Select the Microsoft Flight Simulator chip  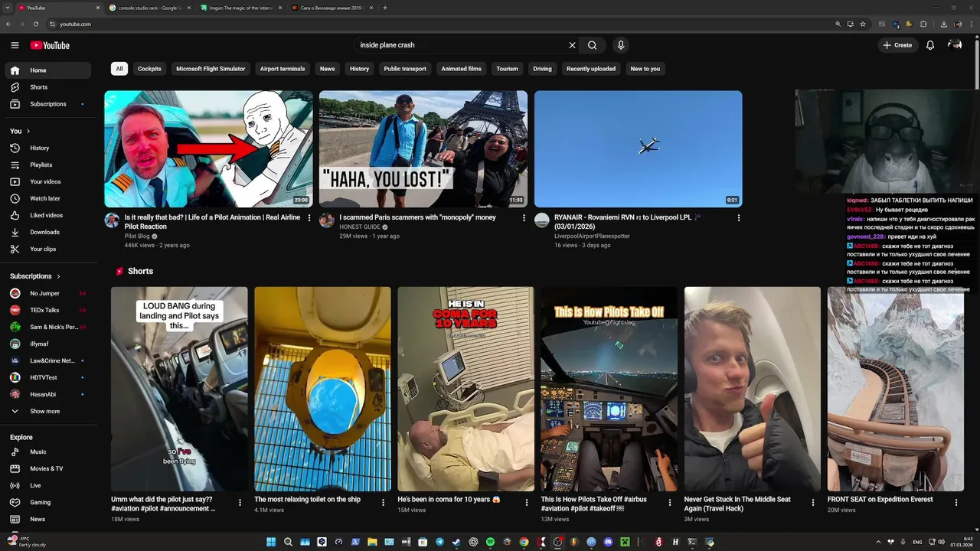click(x=211, y=69)
